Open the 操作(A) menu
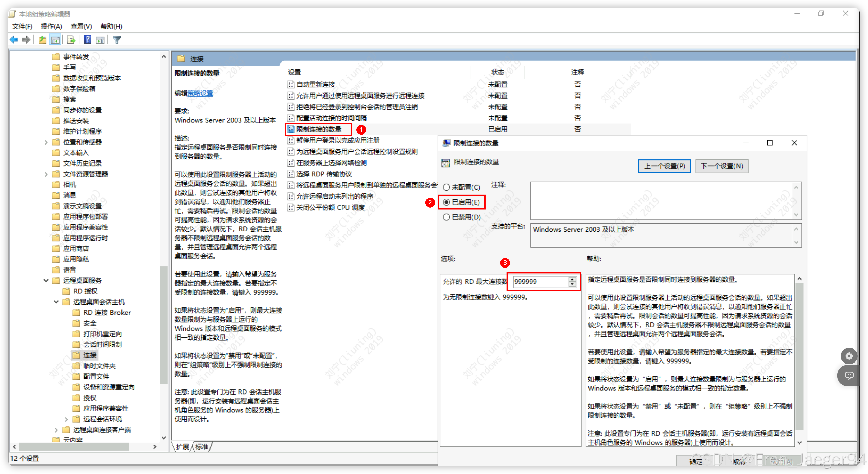Viewport: 868px width, 474px height. (x=51, y=26)
